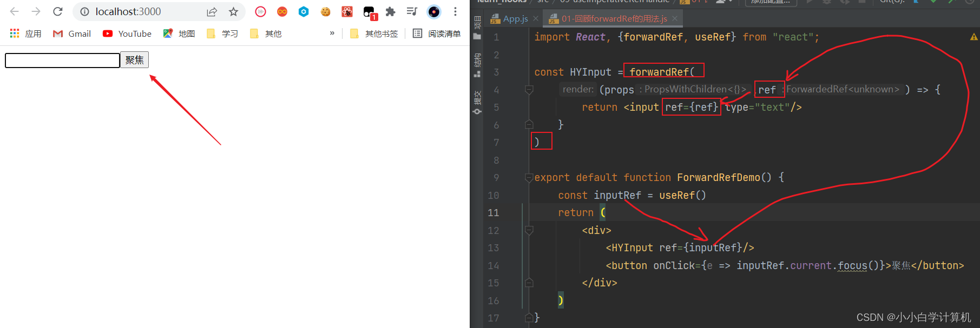Click 'focus' method call on line 14
This screenshot has height=328, width=980.
(852, 265)
